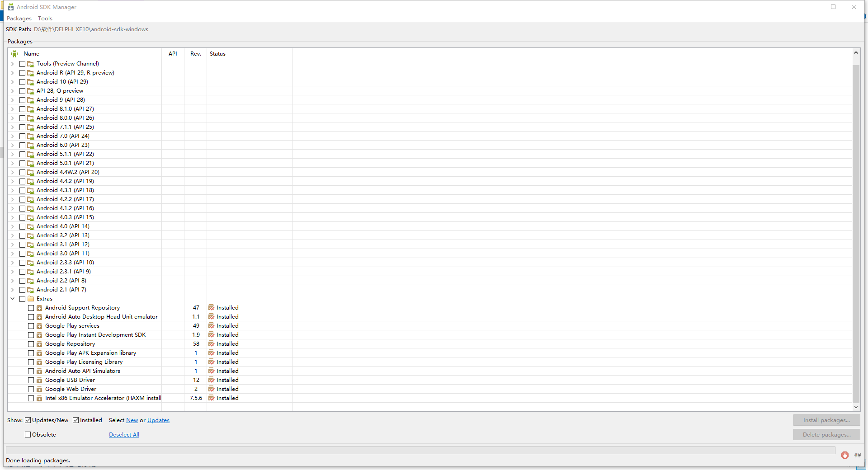868x470 pixels.
Task: Check Intel x86 Emulator Accelerator checkbox
Action: coord(31,398)
